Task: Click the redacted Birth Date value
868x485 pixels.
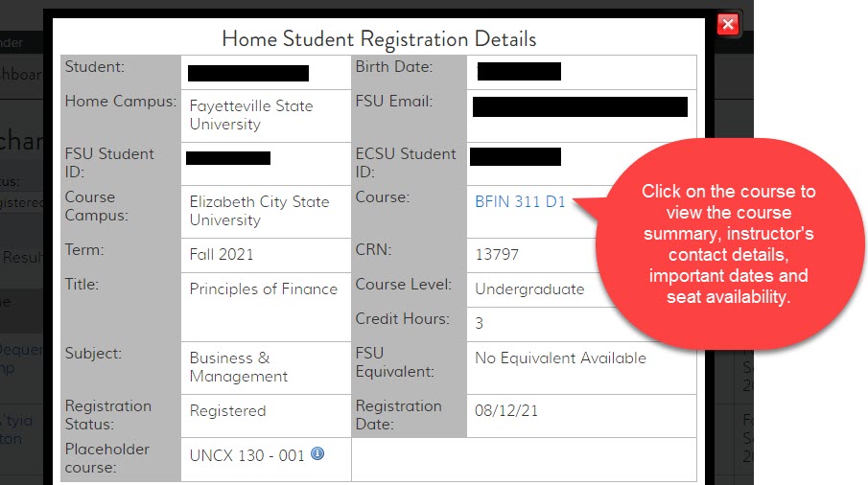Action: [x=519, y=71]
